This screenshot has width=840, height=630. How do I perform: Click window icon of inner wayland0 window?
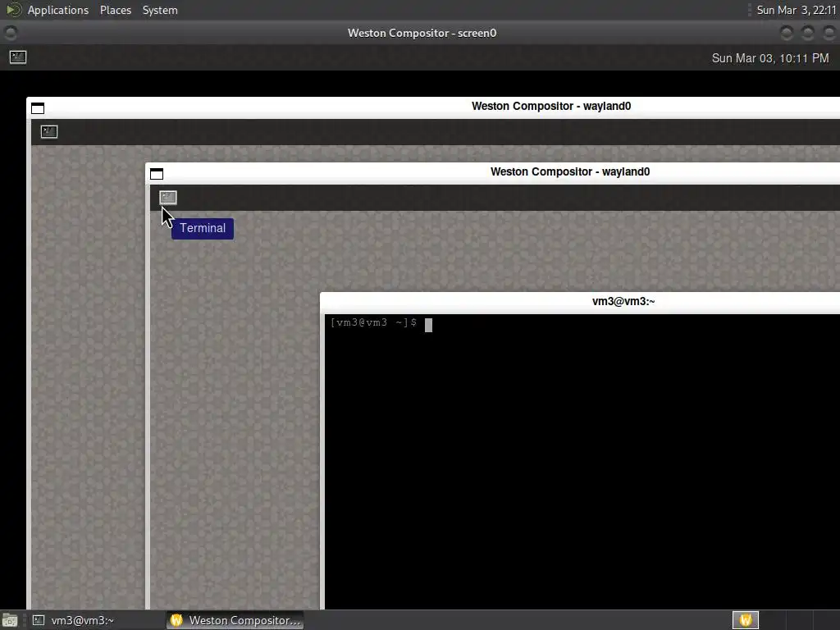pos(157,174)
